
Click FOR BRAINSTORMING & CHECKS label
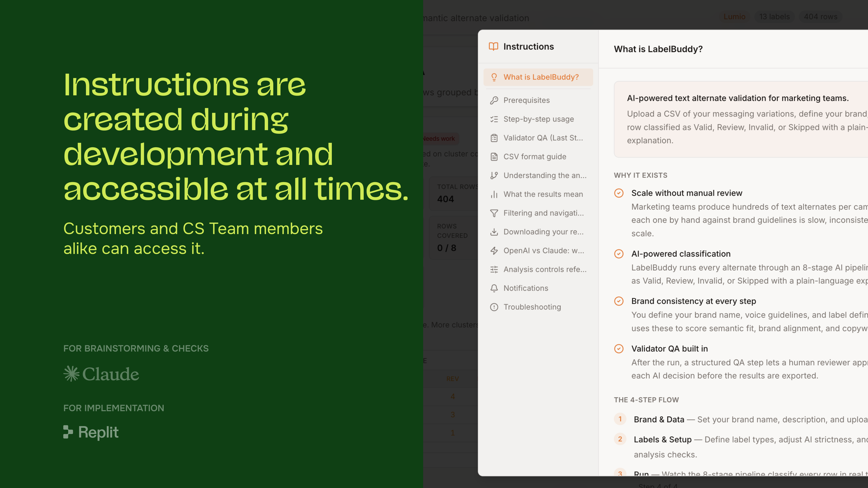tap(136, 348)
